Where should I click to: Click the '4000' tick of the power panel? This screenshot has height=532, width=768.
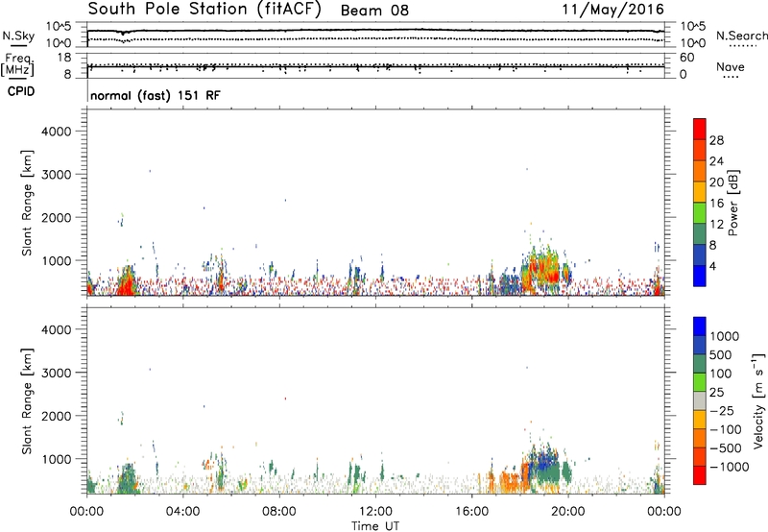pyautogui.click(x=57, y=132)
